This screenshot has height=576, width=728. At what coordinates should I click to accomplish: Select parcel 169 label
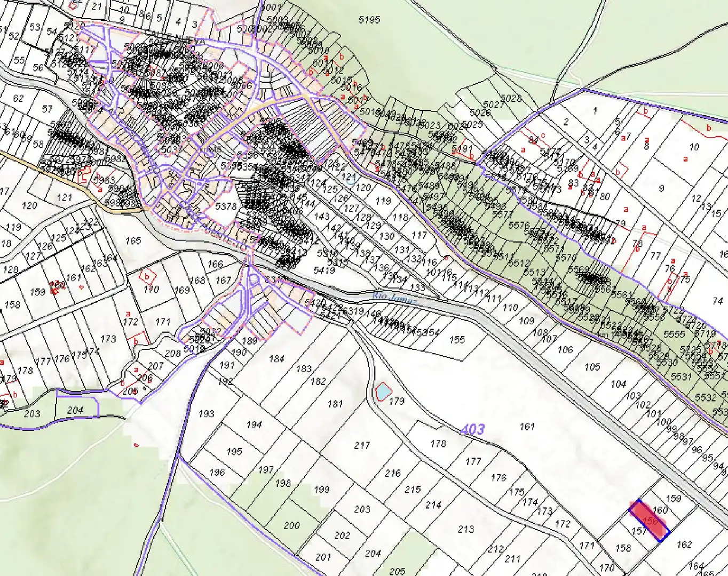(x=182, y=290)
